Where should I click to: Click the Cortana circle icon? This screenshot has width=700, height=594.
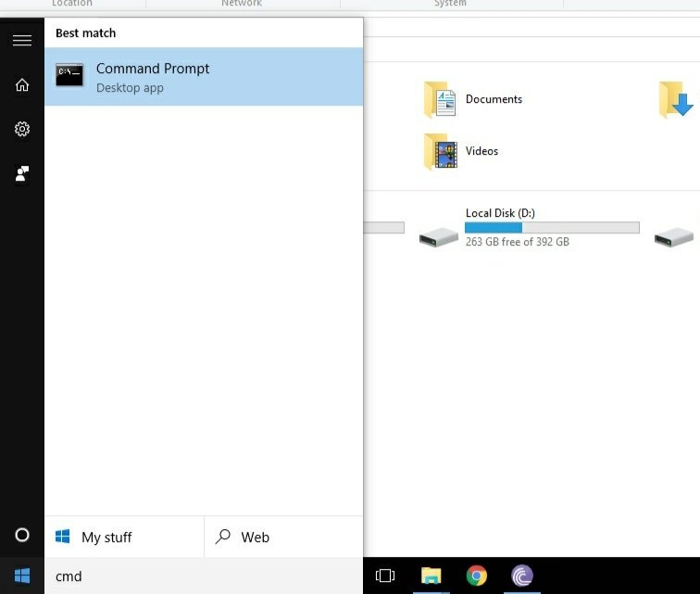(x=22, y=536)
